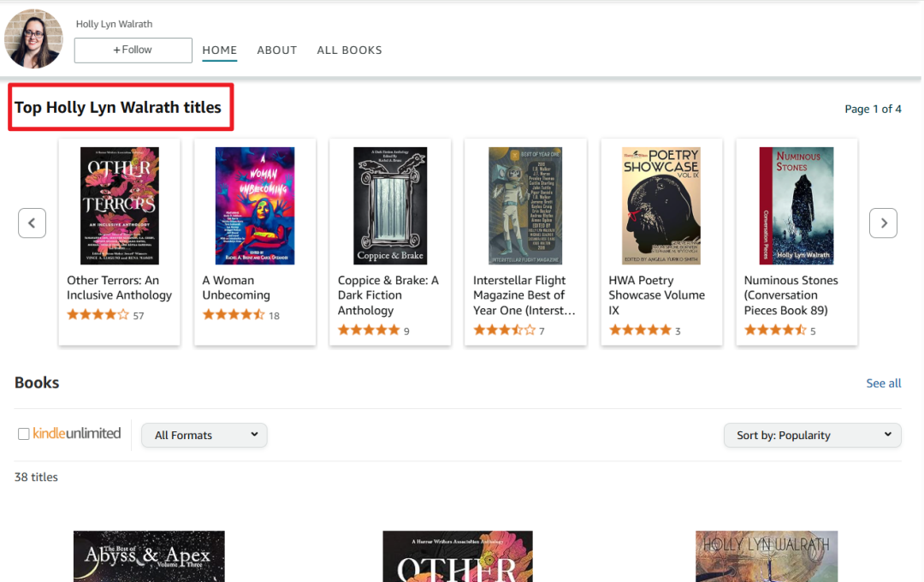924x582 pixels.
Task: Follow author Holly Lyn Walrath
Action: (x=133, y=50)
